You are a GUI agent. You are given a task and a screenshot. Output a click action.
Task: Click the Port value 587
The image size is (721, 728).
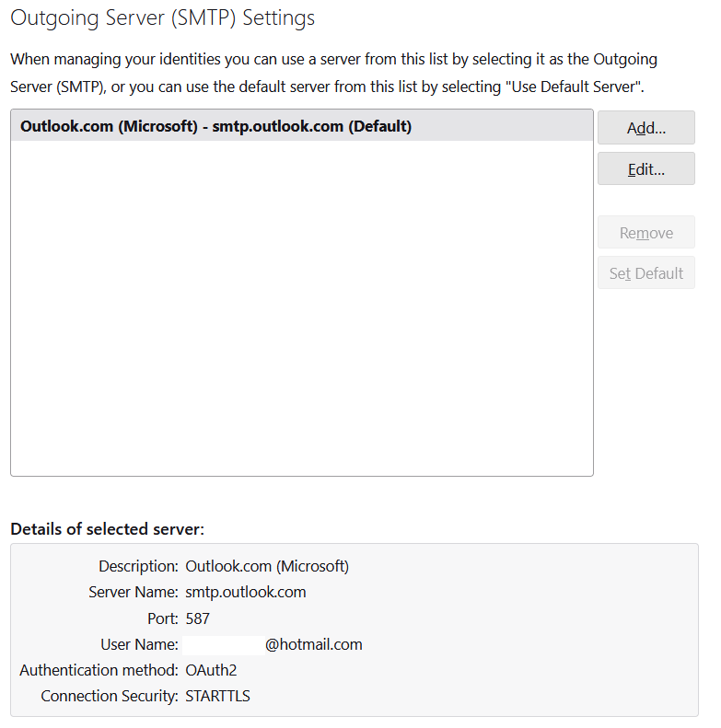tap(197, 618)
